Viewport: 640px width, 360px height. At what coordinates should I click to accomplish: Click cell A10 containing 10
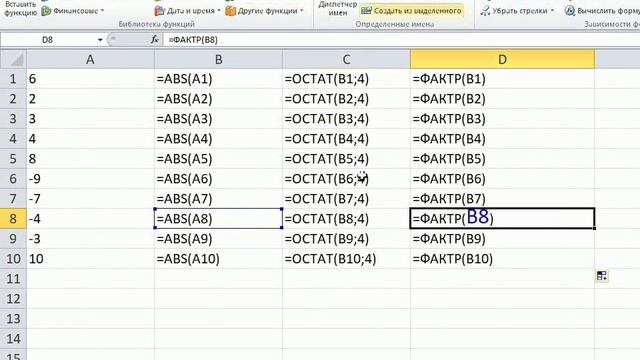pos(90,259)
